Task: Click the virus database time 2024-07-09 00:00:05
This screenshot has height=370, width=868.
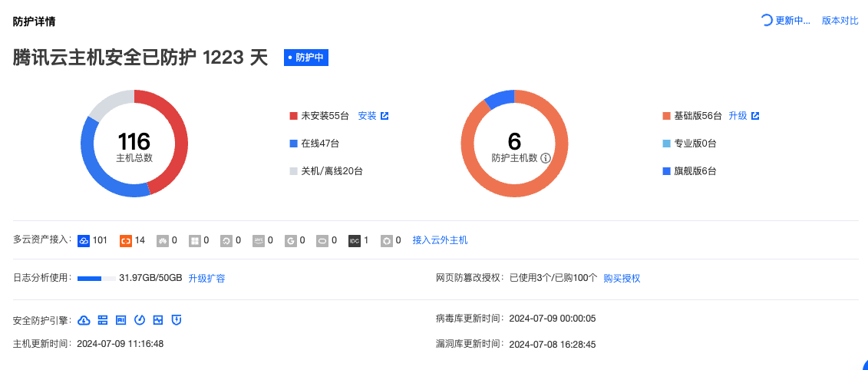Action: [x=553, y=319]
